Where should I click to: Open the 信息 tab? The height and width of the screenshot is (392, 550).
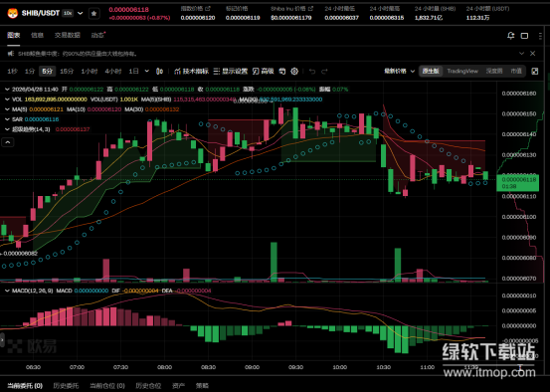[x=37, y=35]
